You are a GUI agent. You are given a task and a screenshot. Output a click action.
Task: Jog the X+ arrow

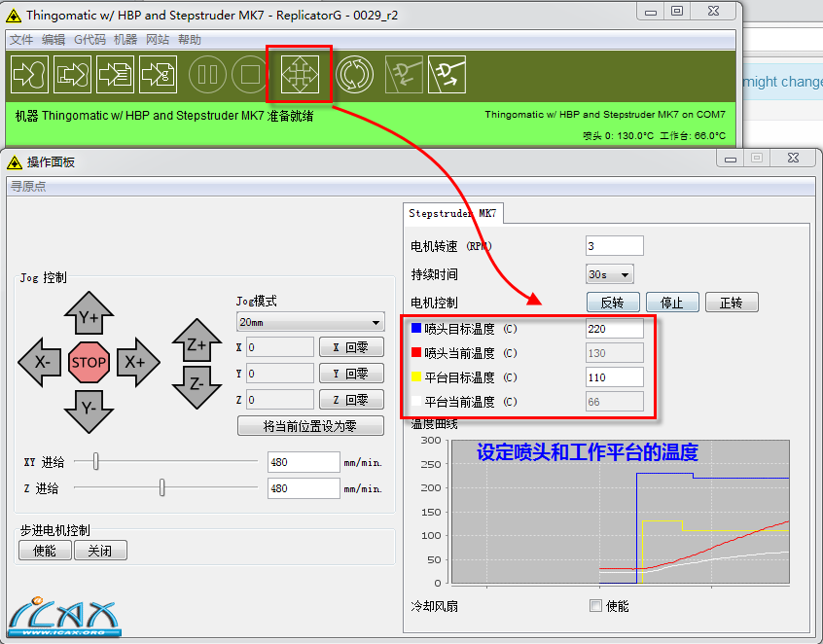[138, 362]
